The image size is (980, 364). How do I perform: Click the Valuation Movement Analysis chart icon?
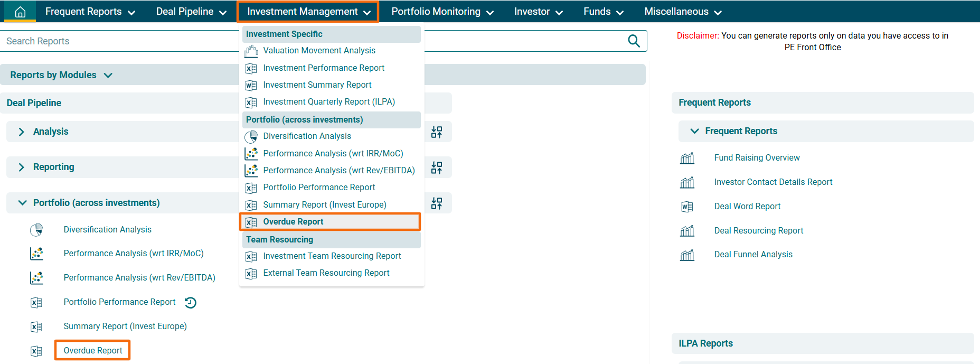[x=251, y=51]
